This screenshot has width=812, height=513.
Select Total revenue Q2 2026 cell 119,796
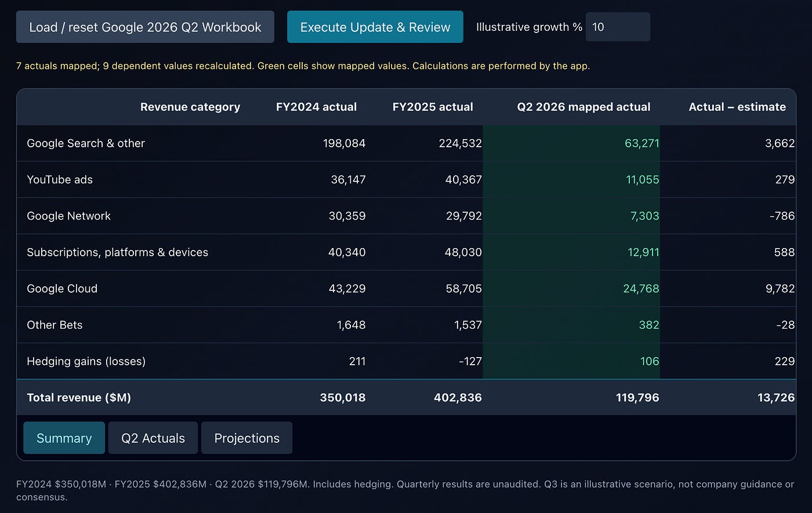coord(637,397)
